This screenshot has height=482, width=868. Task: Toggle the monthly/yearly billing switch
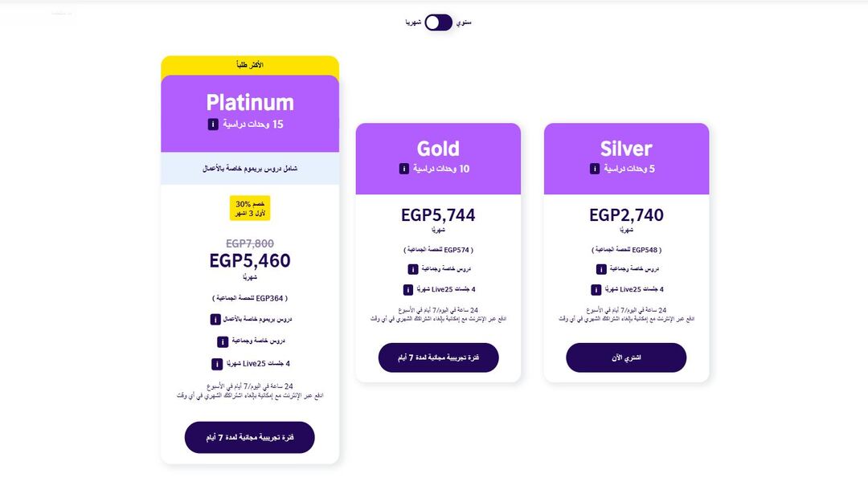coord(439,22)
